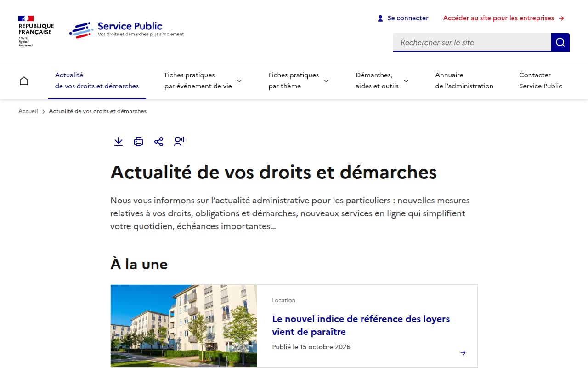Open Annuaire de l'administration

[x=464, y=80]
